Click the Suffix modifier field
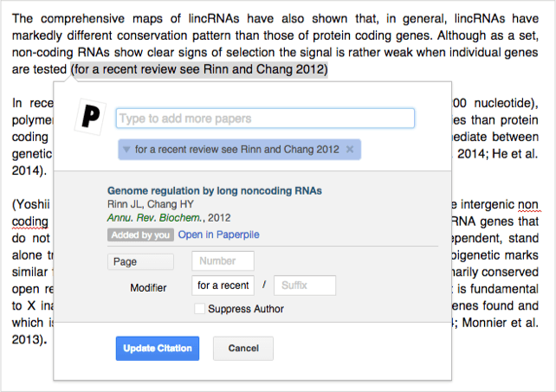The image size is (556, 392). coord(304,286)
